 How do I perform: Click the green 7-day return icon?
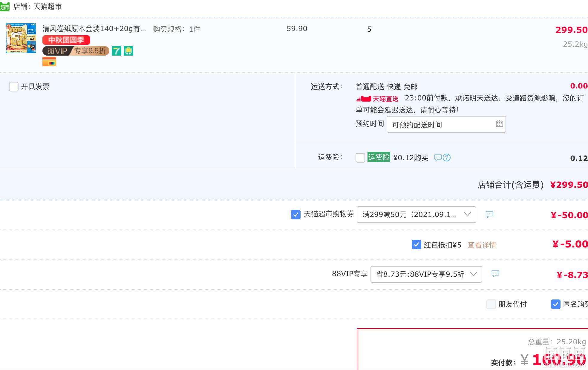click(117, 51)
